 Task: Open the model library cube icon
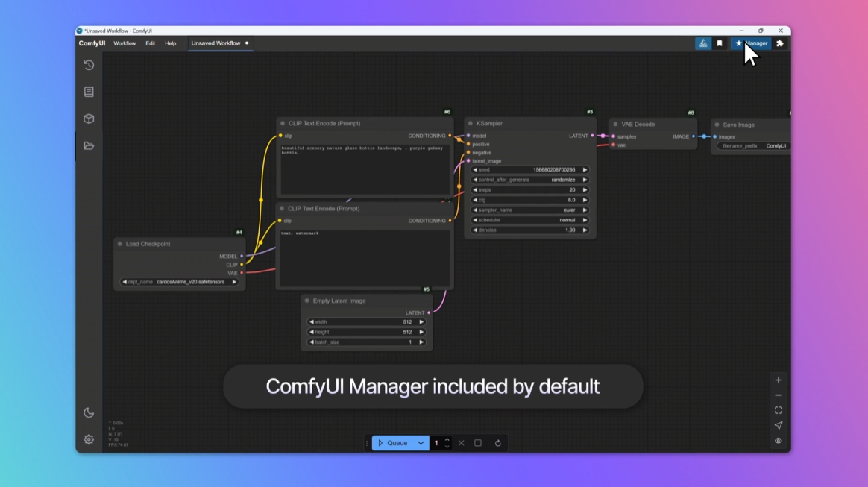pos(89,119)
